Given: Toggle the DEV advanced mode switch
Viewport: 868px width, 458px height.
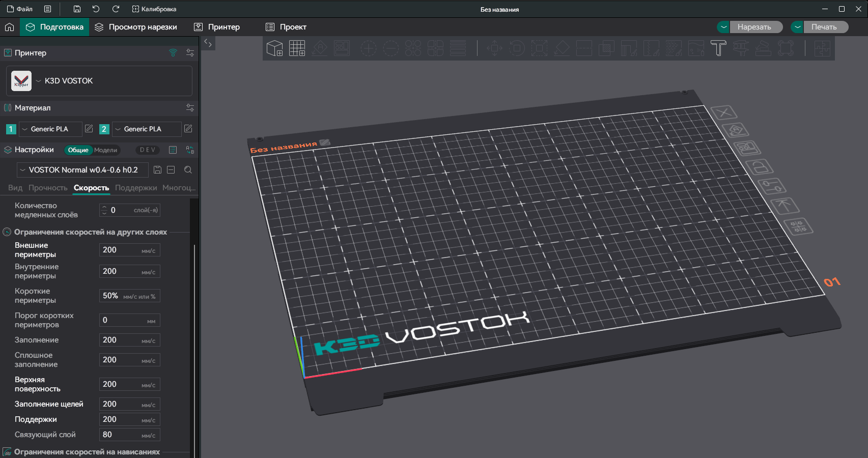Looking at the screenshot, I should tap(148, 150).
